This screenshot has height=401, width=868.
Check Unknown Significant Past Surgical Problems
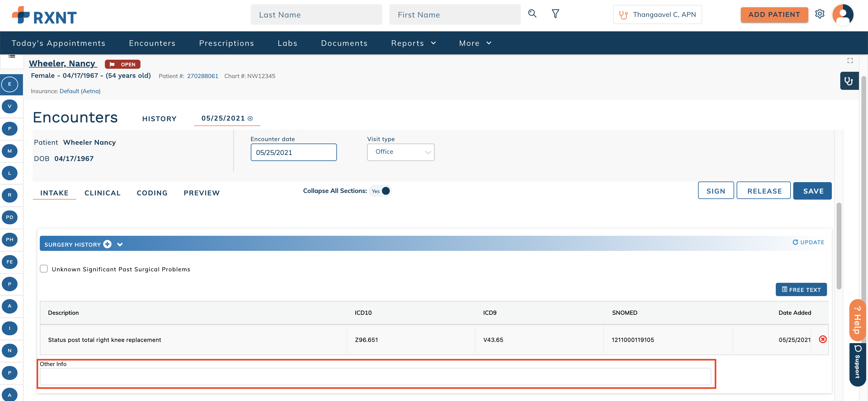[44, 269]
